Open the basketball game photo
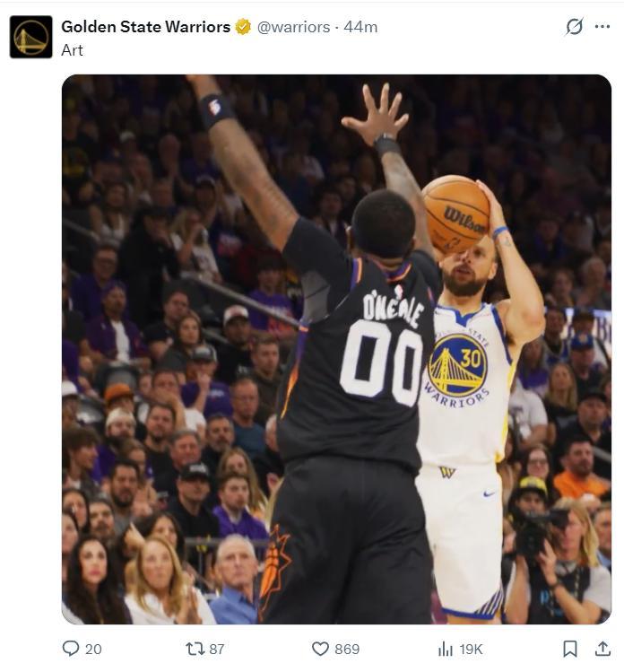The height and width of the screenshot is (672, 624). point(336,349)
